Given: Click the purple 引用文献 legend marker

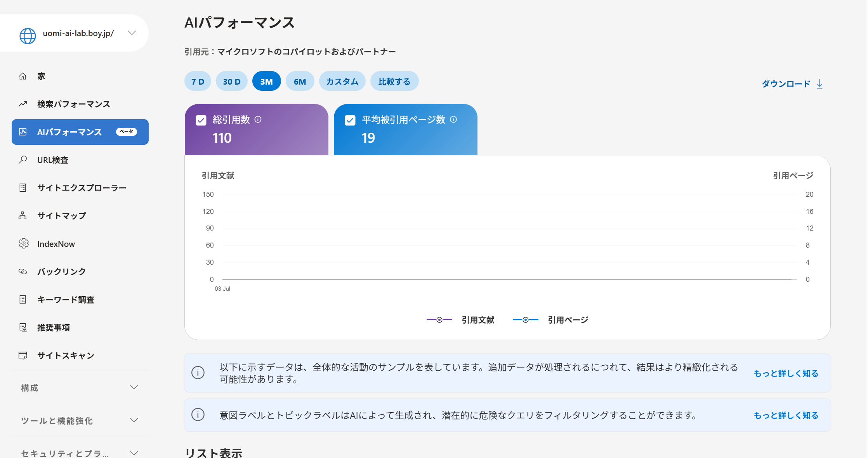Looking at the screenshot, I should click(439, 320).
